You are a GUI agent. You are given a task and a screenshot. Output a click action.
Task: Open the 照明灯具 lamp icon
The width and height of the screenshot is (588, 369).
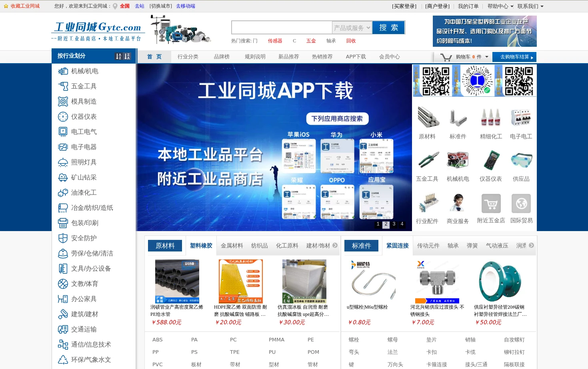point(63,162)
